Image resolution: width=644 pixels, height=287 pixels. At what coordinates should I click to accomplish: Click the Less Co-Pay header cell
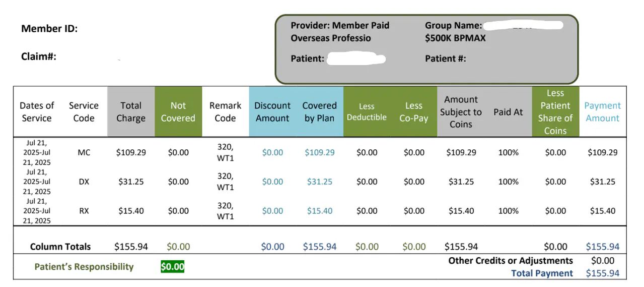coord(413,112)
